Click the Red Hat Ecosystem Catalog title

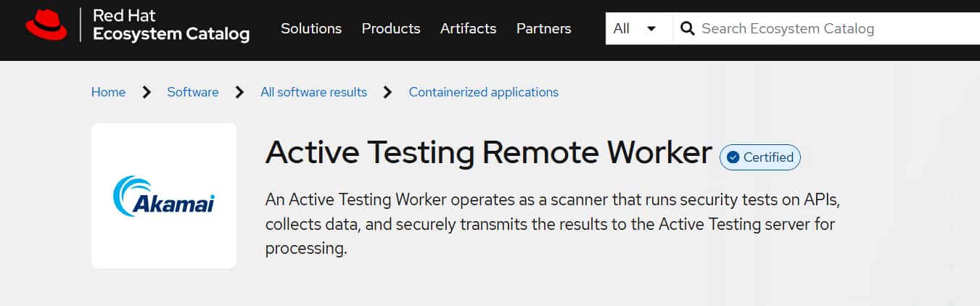[171, 26]
